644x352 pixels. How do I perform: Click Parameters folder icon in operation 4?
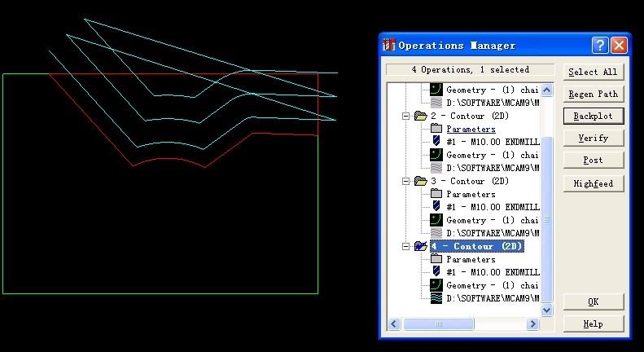pos(436,259)
